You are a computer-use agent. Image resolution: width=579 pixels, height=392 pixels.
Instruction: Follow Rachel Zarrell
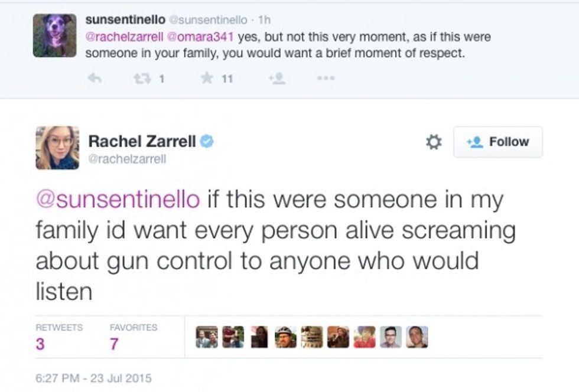pos(497,142)
